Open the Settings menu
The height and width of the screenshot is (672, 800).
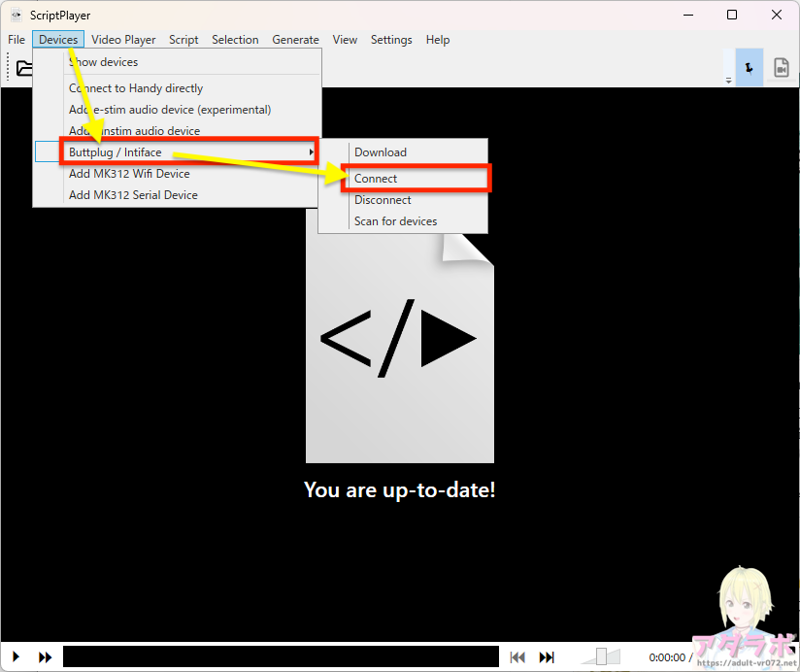click(391, 40)
